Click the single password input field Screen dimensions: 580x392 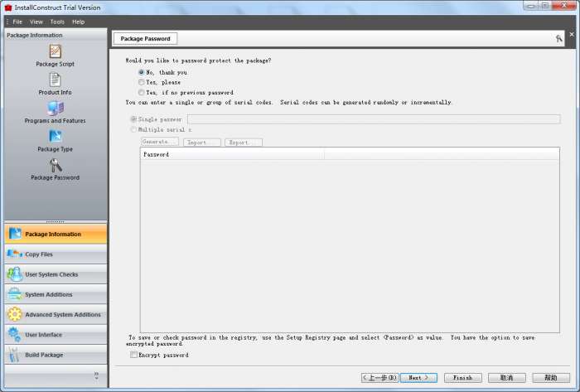click(x=374, y=119)
